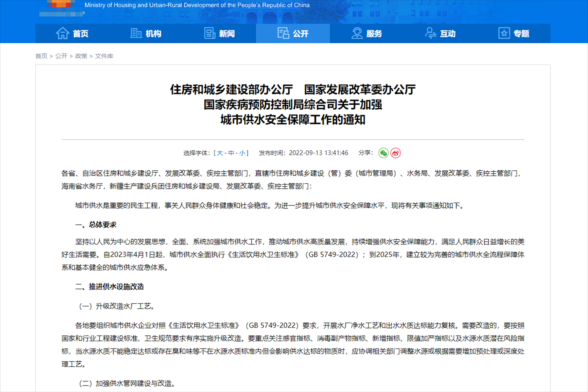This screenshot has width=588, height=392.
Task: Share the article via WeChat icon
Action: [x=383, y=153]
